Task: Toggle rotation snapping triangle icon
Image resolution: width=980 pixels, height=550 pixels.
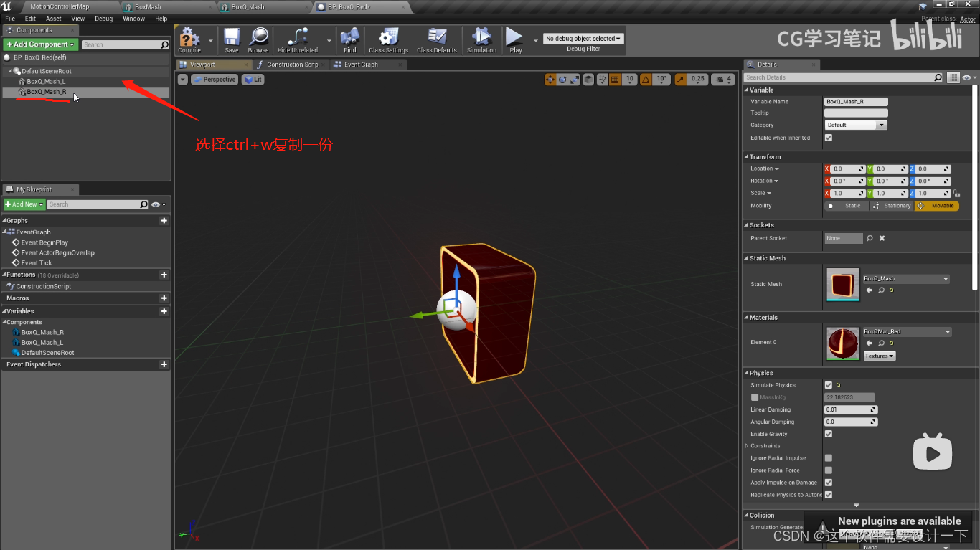Action: 646,80
